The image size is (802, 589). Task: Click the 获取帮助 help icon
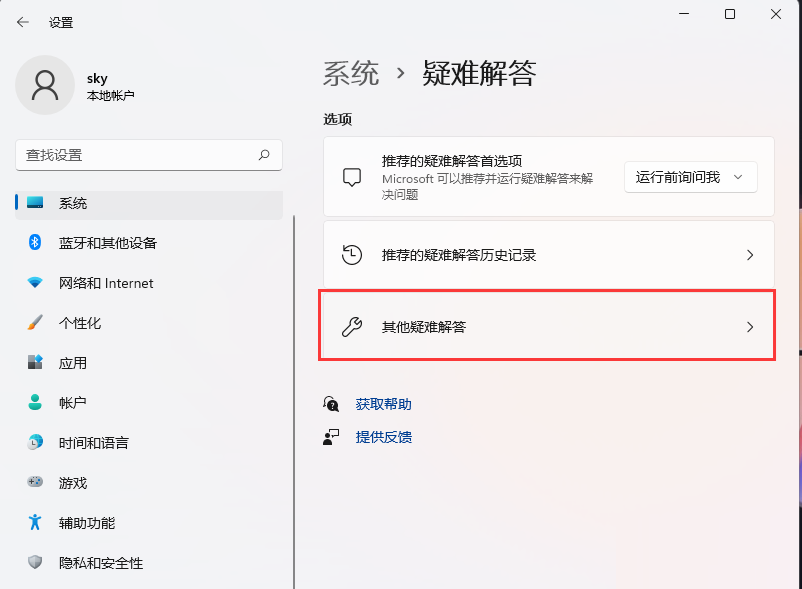pyautogui.click(x=331, y=404)
